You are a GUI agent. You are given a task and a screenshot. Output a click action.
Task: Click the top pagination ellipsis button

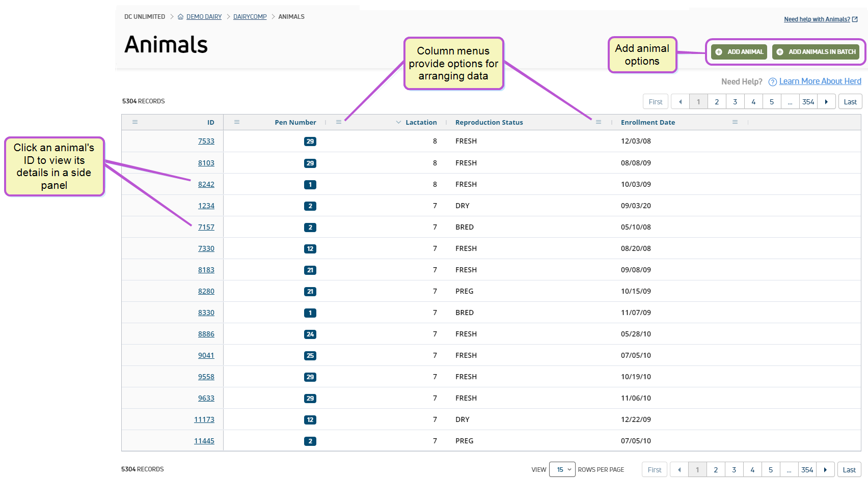[x=790, y=102]
